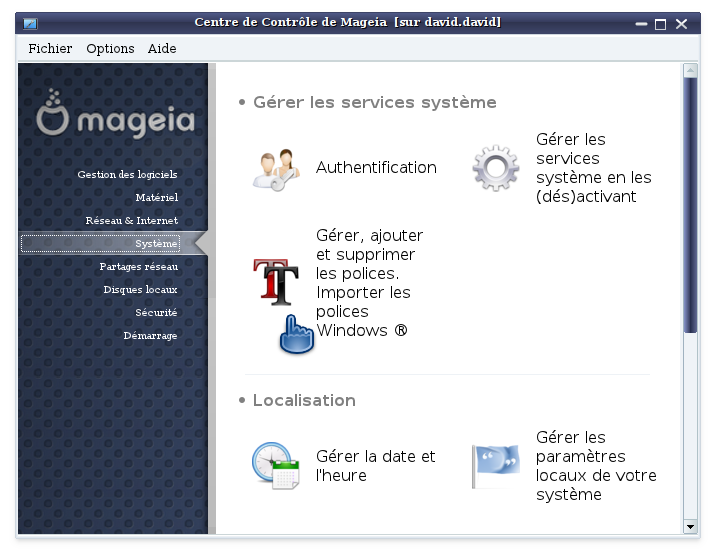716x557 pixels.
Task: Open Gérer la date et l'heure
Action: pos(375,466)
